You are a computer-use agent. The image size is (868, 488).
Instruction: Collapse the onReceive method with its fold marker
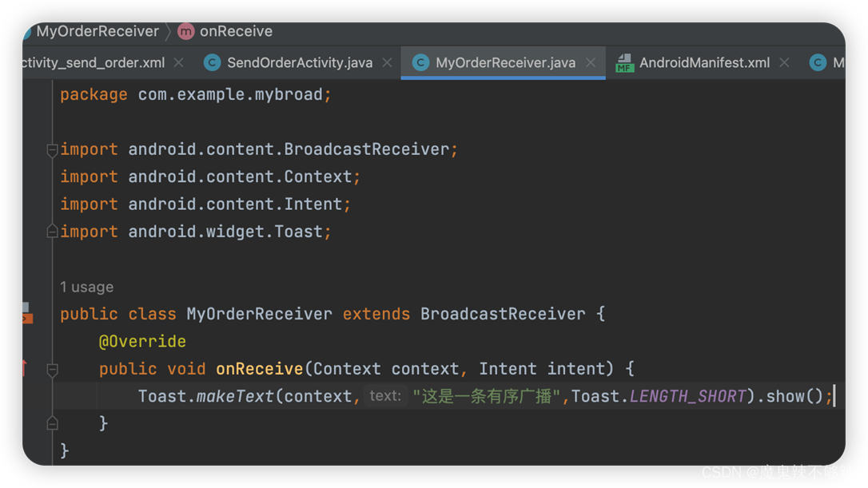[51, 368]
